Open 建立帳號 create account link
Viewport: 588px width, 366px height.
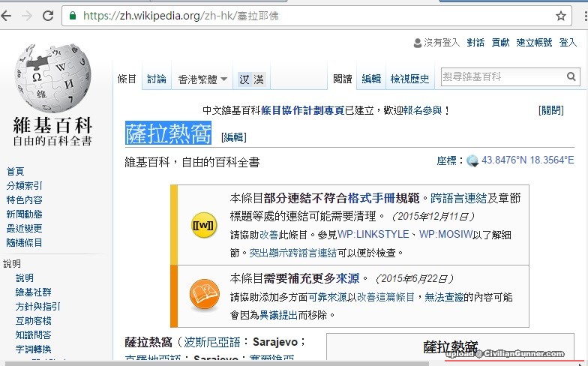coord(535,43)
